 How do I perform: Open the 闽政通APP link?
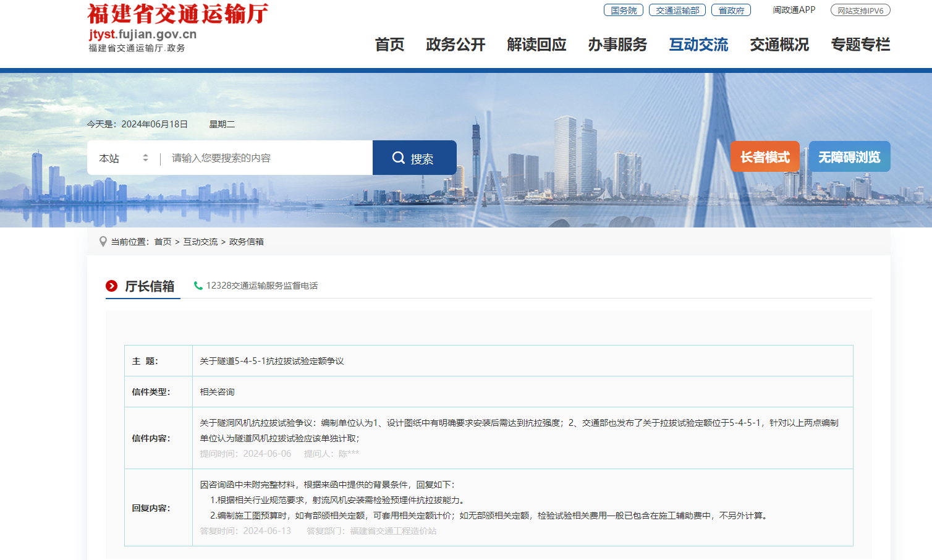click(793, 10)
